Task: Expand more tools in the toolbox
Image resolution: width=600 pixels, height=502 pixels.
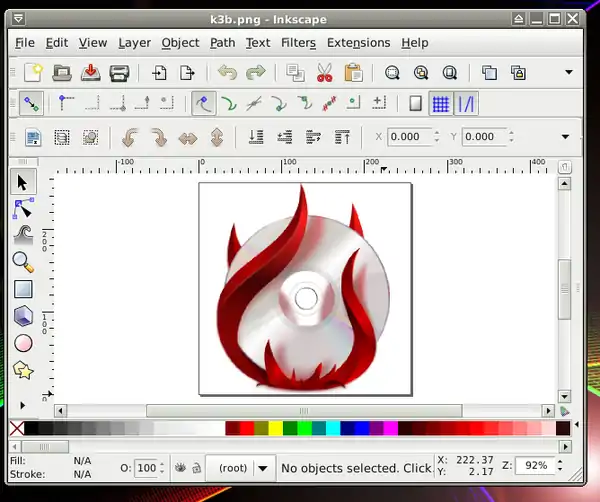Action: 23,405
